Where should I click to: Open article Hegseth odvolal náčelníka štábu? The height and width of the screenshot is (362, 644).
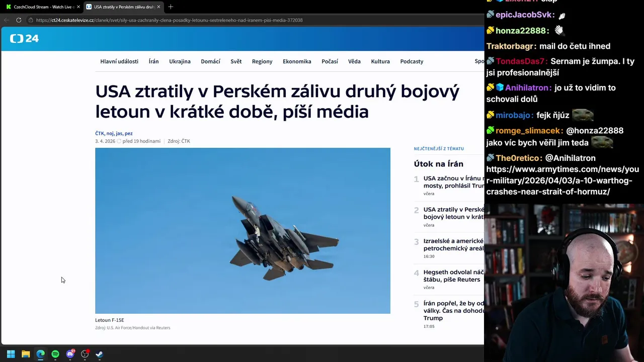(453, 276)
